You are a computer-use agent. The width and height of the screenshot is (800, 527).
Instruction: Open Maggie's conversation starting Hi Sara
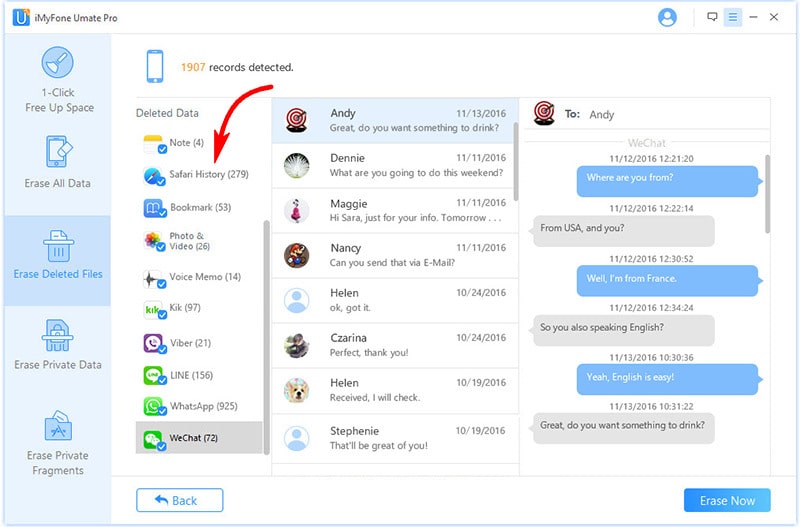click(394, 210)
